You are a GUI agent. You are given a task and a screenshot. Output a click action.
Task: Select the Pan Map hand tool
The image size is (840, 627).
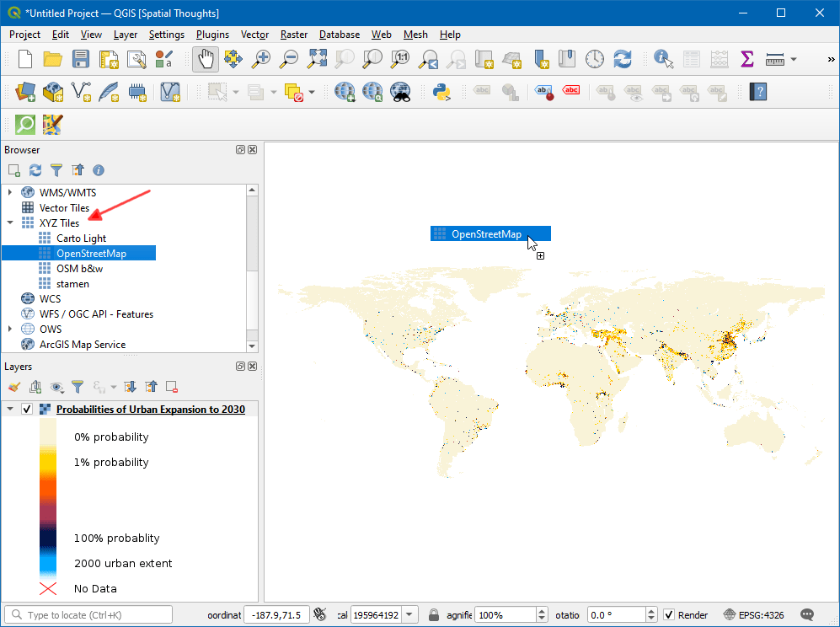click(x=206, y=59)
